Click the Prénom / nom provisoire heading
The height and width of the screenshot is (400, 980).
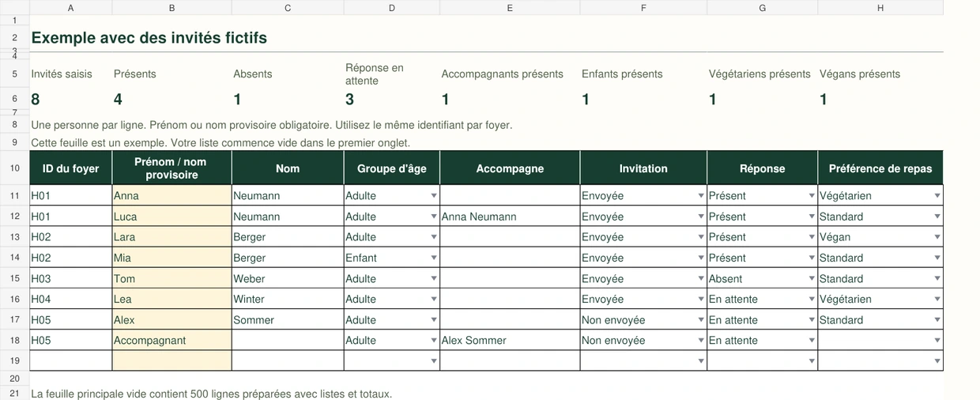(x=172, y=168)
